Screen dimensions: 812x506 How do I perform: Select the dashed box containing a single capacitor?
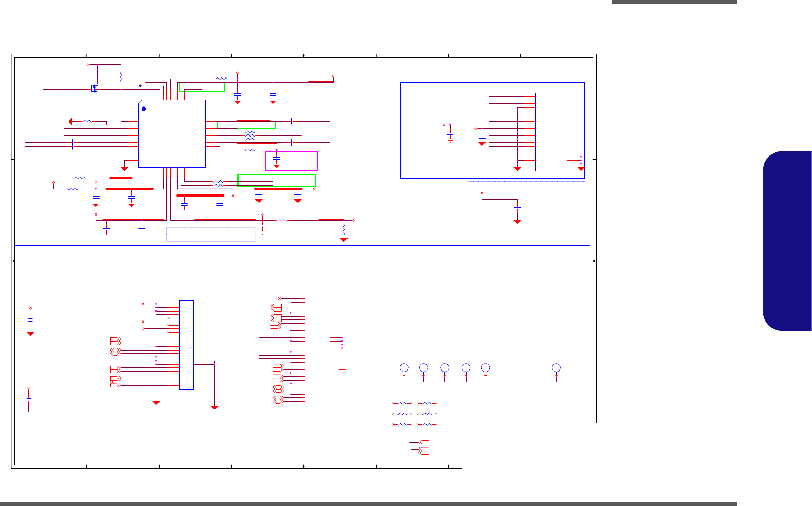click(526, 208)
